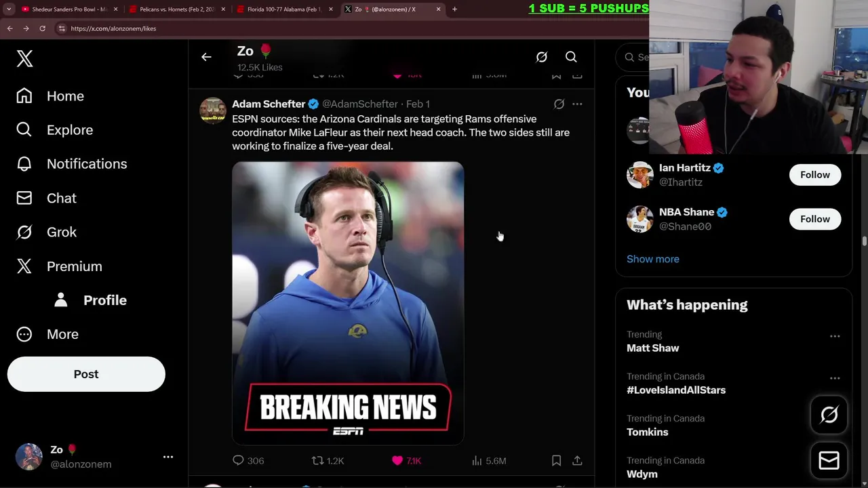Open the 5.6M views analytics icon

[477, 460]
